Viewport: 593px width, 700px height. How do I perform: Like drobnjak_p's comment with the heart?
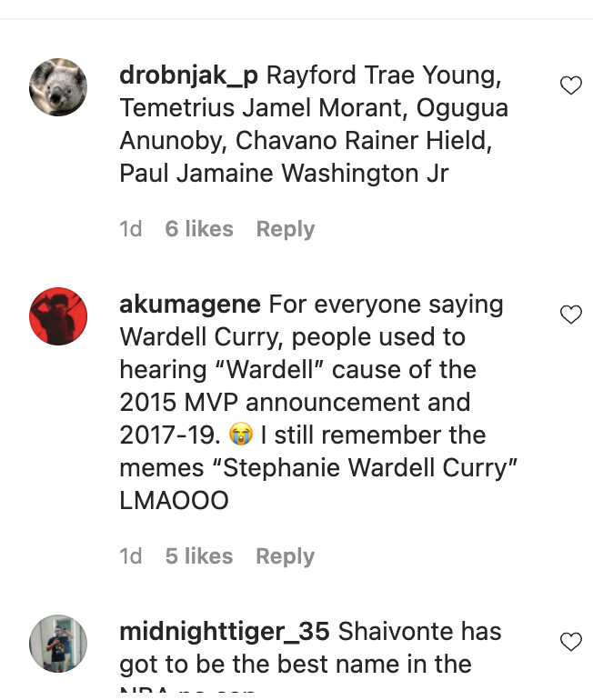(571, 85)
